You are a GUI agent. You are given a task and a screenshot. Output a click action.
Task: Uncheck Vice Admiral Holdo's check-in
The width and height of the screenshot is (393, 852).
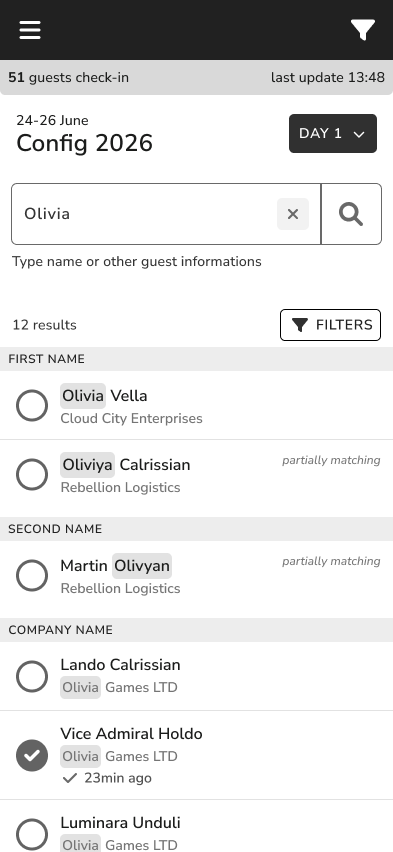click(32, 755)
